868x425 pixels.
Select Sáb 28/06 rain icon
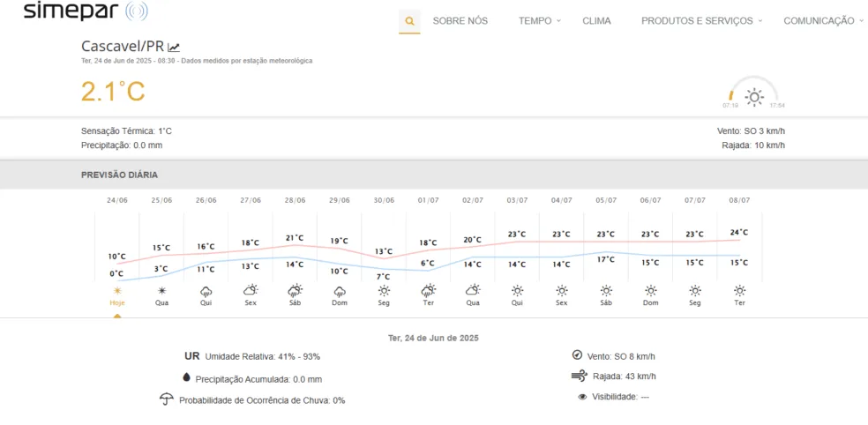pyautogui.click(x=295, y=290)
